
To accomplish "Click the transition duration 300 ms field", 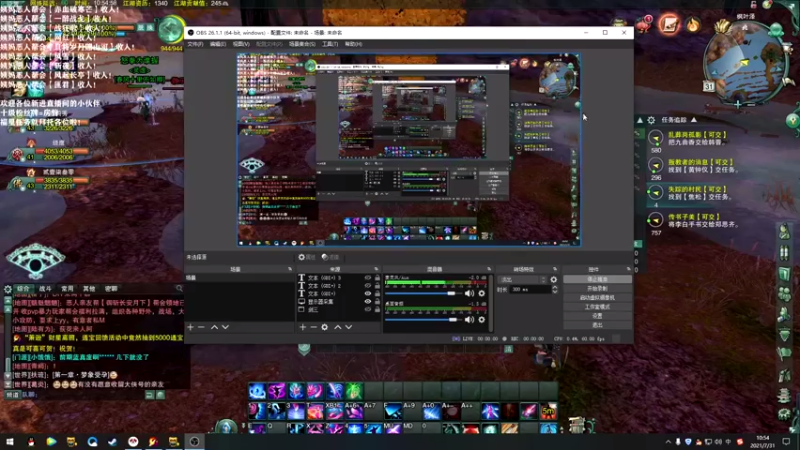I will coord(529,289).
